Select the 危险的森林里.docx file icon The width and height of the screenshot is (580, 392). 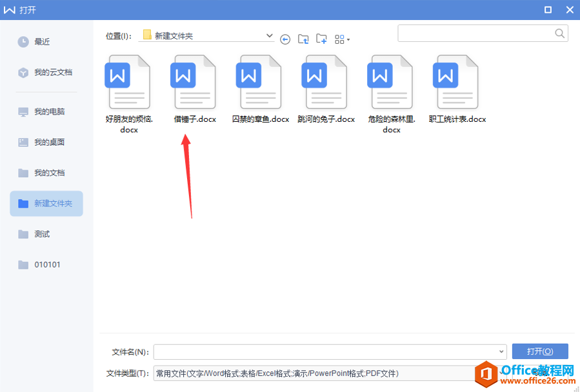(x=390, y=82)
